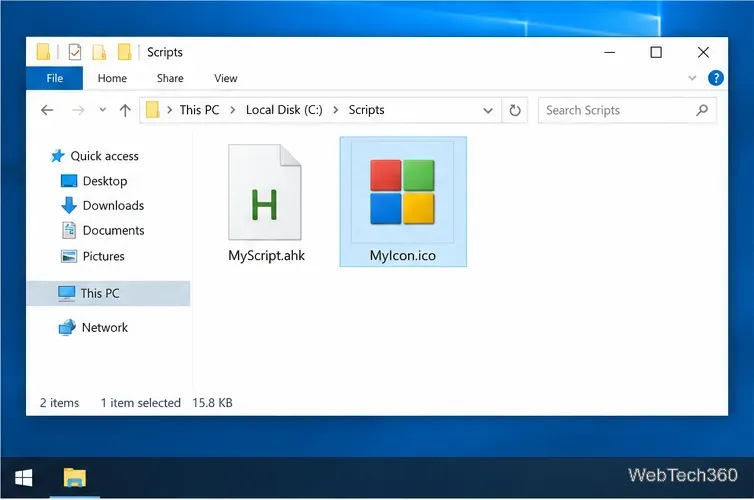754x500 pixels.
Task: Focus the Search Scripts field
Action: pyautogui.click(x=627, y=110)
